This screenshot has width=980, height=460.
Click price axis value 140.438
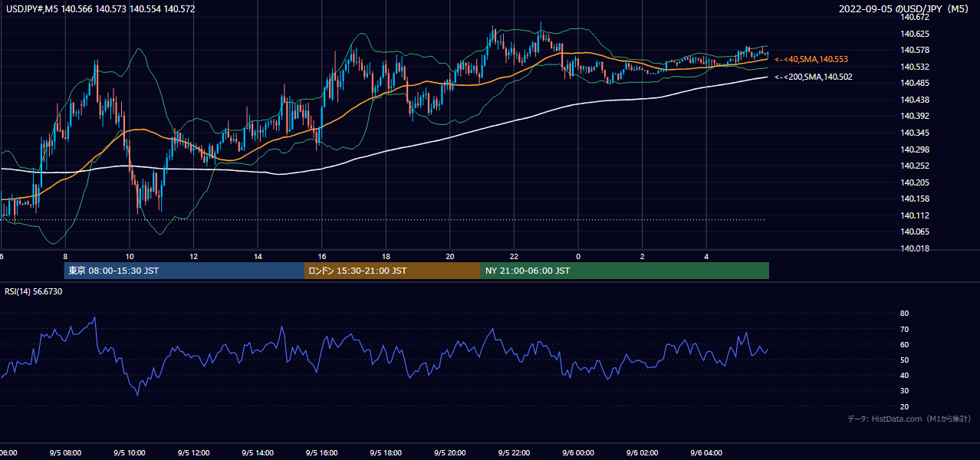point(915,100)
